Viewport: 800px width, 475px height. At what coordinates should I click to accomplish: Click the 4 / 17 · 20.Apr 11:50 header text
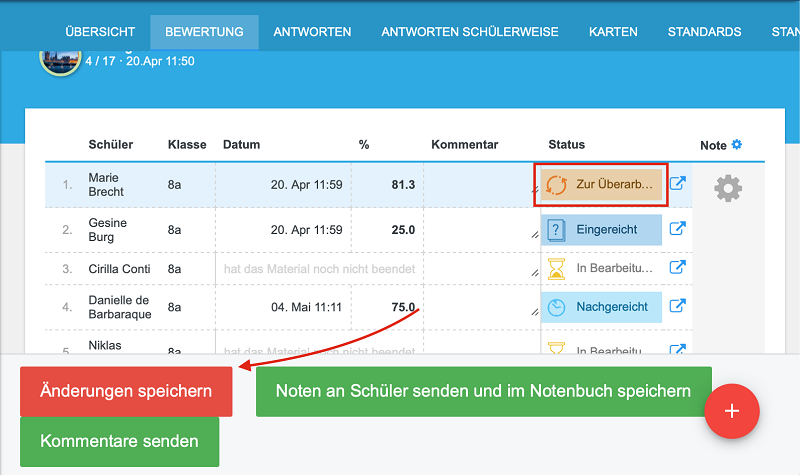140,61
